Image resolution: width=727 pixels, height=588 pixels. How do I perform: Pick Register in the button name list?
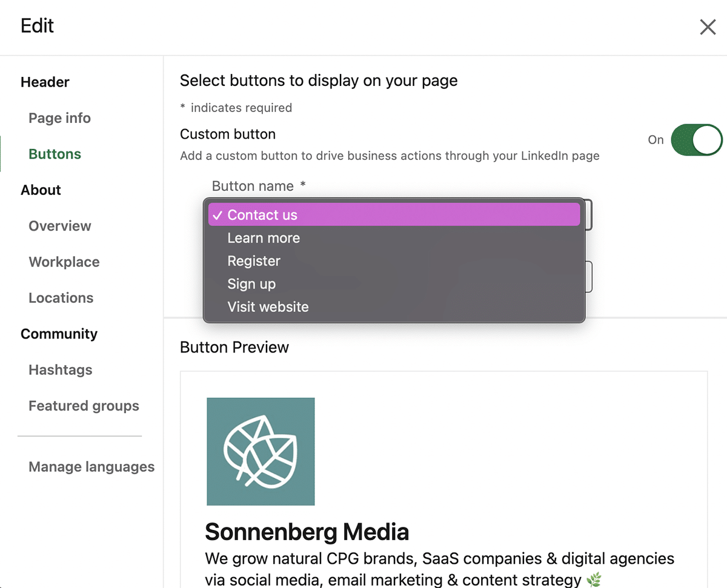(x=254, y=261)
